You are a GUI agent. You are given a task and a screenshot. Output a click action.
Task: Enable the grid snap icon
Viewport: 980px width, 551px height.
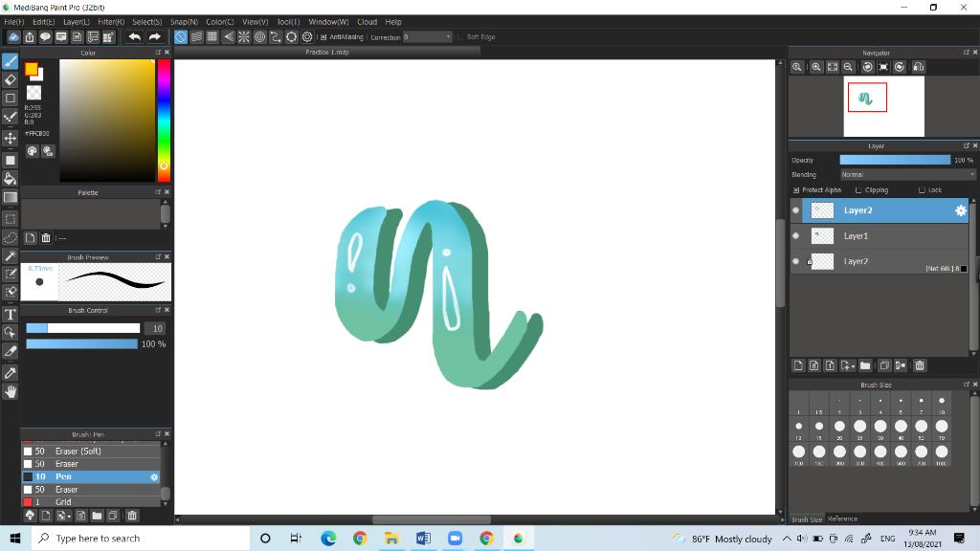click(212, 37)
